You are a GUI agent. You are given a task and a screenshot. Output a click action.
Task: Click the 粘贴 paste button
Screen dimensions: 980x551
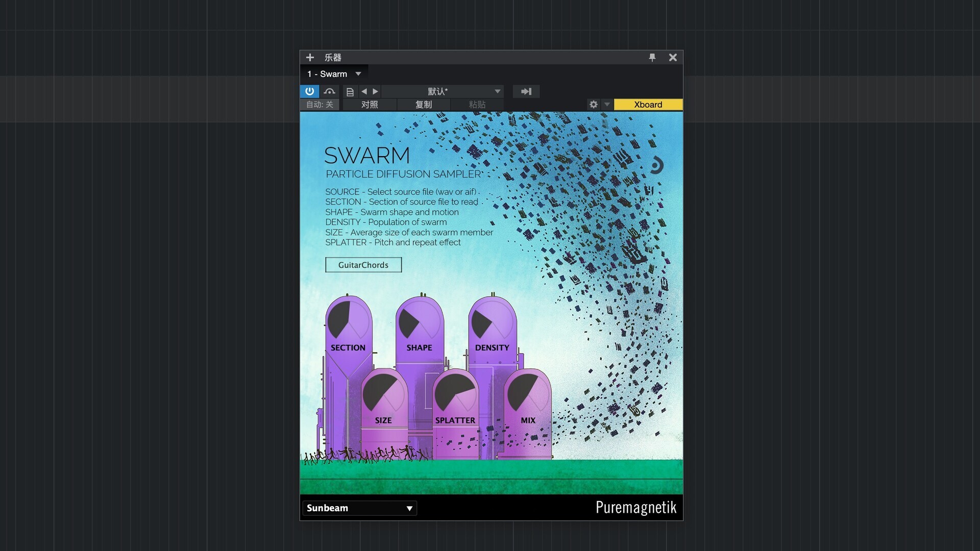point(477,105)
